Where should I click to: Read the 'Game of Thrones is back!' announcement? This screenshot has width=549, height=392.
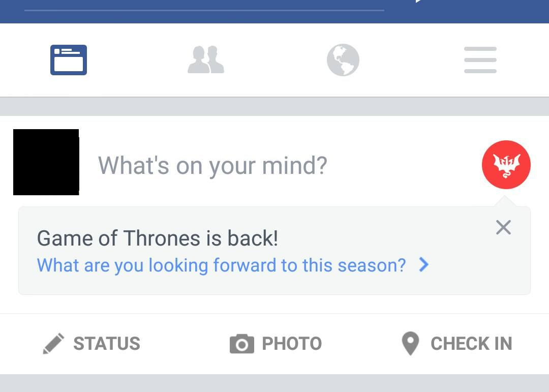point(158,237)
